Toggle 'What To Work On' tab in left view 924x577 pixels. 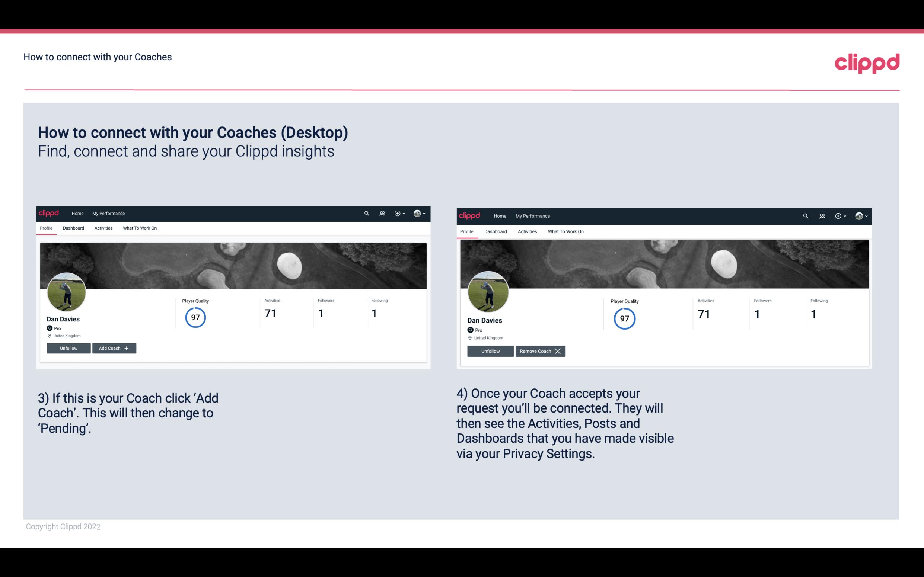coord(139,228)
